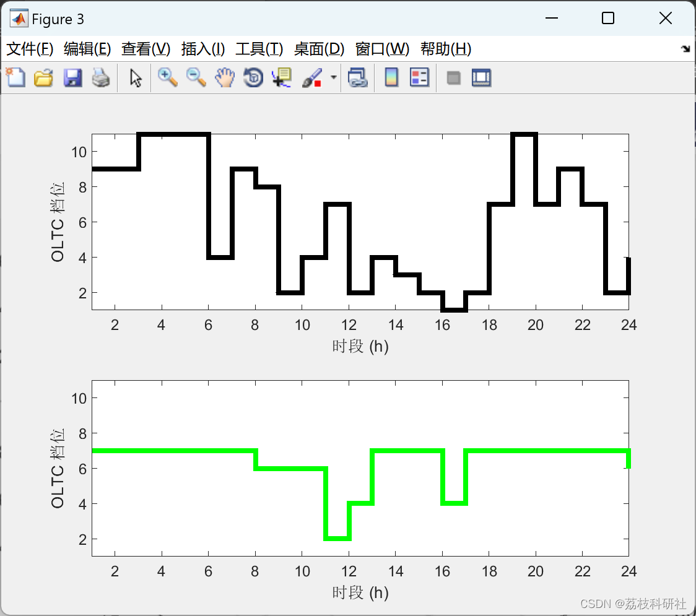Open the 桌面(D) menu
The image size is (696, 616).
[x=319, y=49]
